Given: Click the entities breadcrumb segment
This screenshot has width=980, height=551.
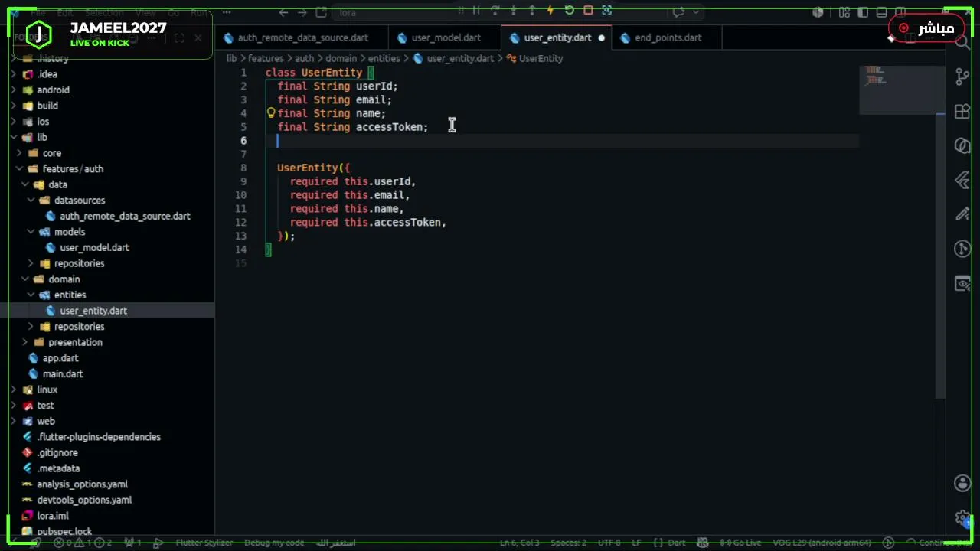Looking at the screenshot, I should 384,58.
